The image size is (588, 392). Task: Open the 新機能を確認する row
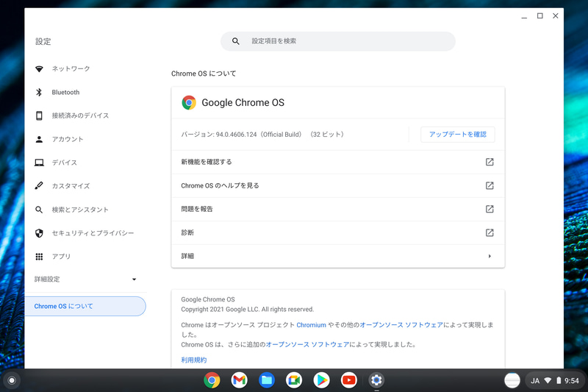[338, 162]
